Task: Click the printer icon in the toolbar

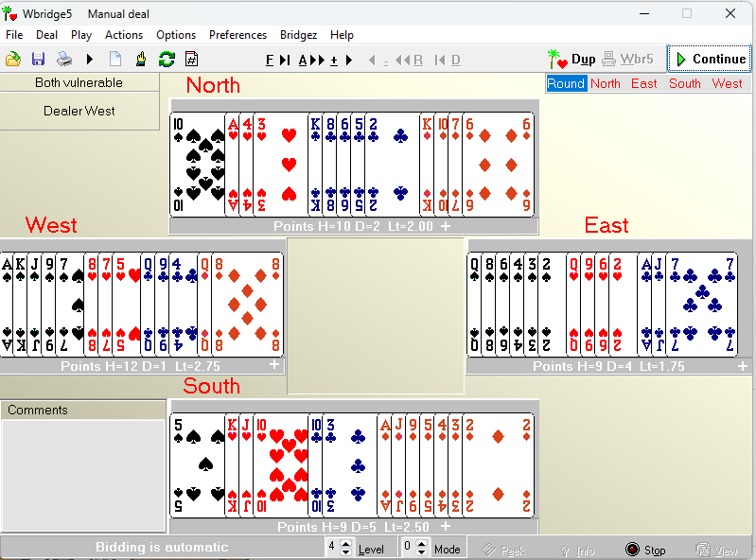Action: point(64,59)
